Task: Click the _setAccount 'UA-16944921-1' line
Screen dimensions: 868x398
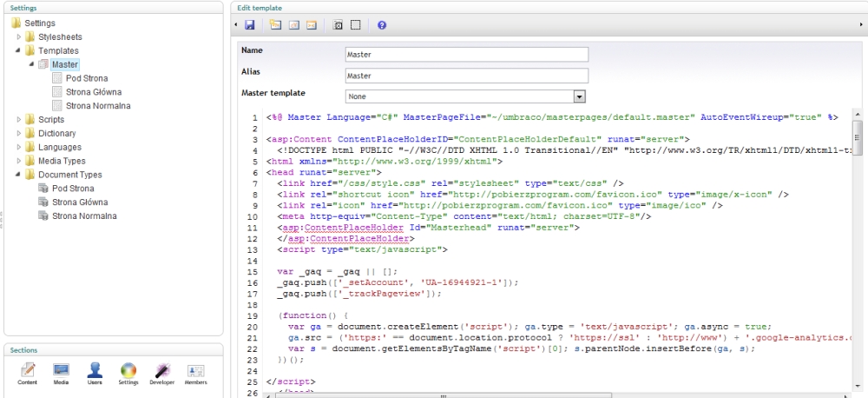Action: pos(398,282)
